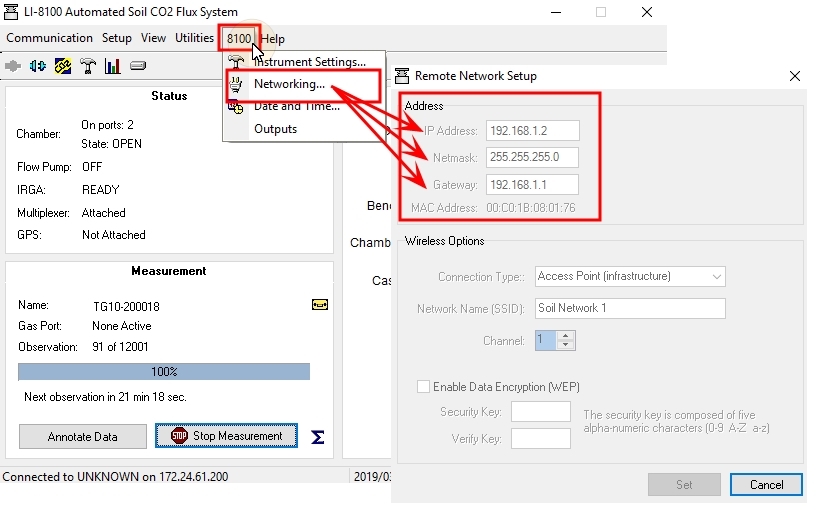Open the Help menu

pyautogui.click(x=273, y=39)
